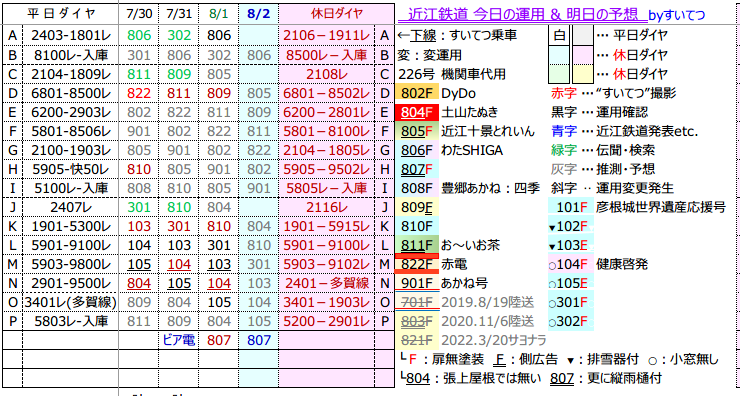Click the 緑字 legend label
Viewport: 740px width, 396px height.
click(x=563, y=150)
